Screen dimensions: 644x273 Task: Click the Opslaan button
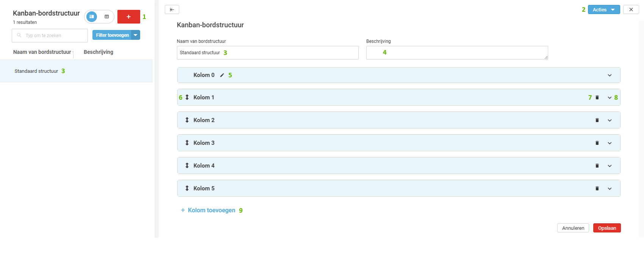point(606,228)
